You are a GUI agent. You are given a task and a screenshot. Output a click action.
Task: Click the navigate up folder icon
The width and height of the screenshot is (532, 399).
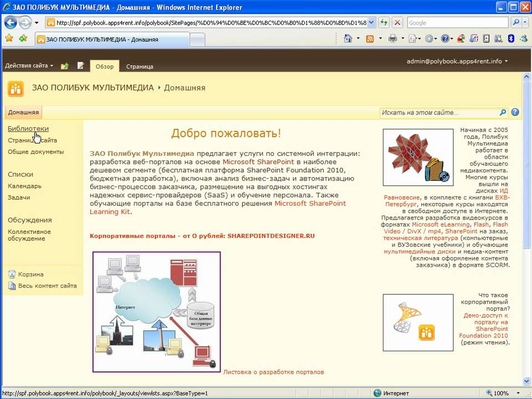coord(64,66)
